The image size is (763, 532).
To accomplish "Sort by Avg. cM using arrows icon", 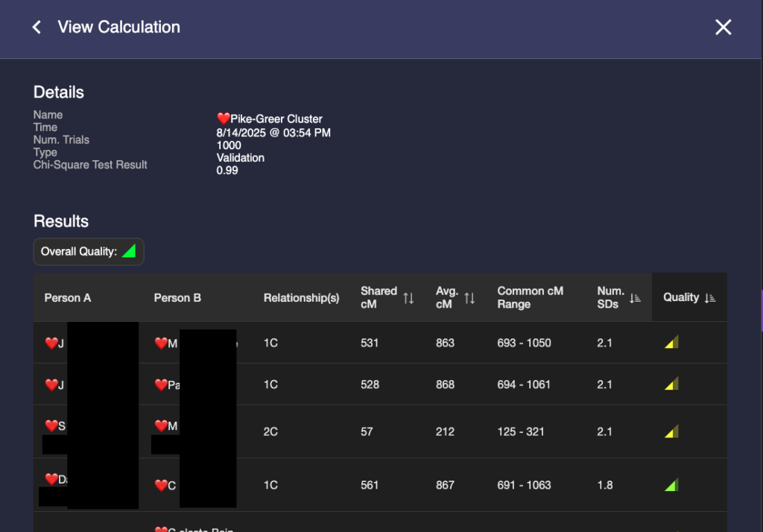I will 470,298.
